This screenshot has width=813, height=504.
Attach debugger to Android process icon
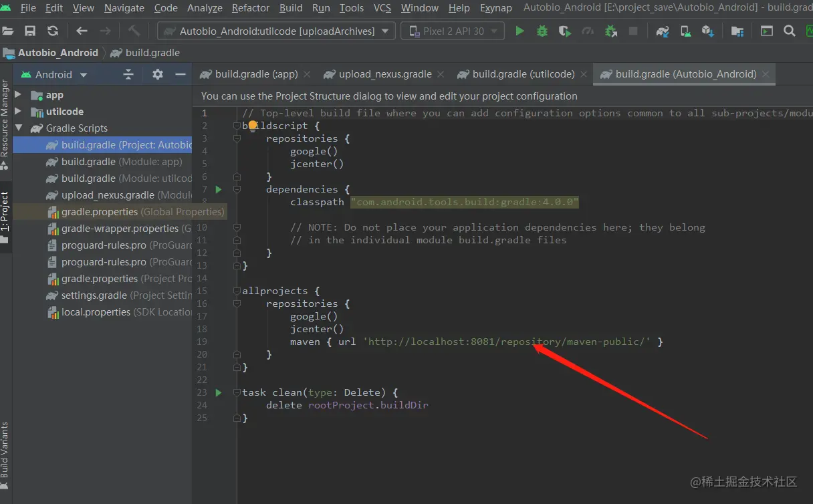610,31
